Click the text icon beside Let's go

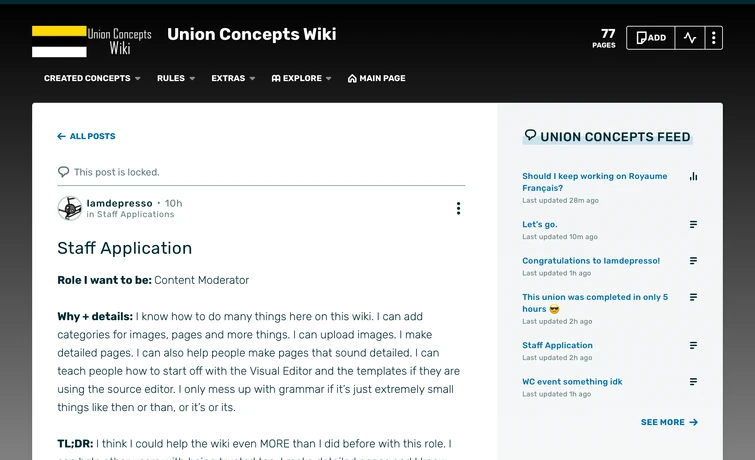(694, 225)
